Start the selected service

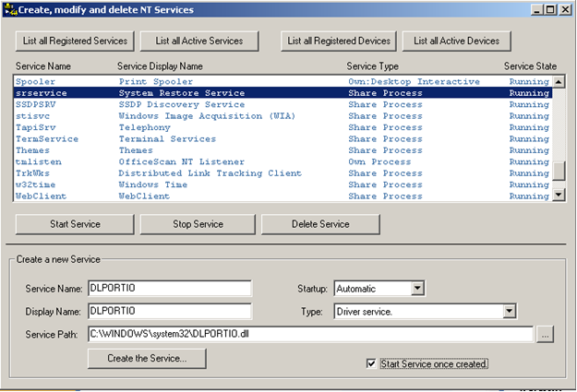click(76, 224)
